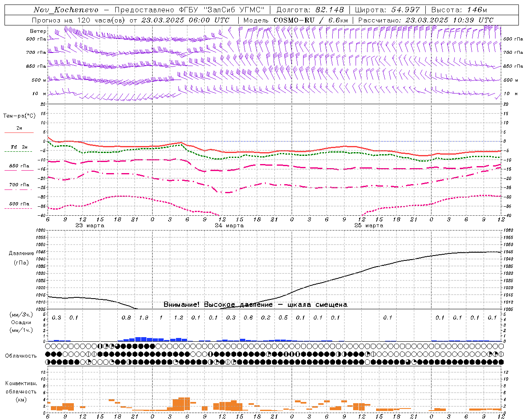Click the 'Конвективн.' convective cloud label
Viewport: 525px width, 420px height.
click(x=21, y=383)
